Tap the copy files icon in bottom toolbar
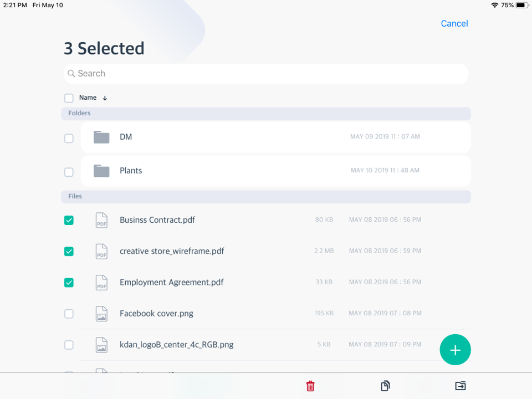 [x=385, y=386]
